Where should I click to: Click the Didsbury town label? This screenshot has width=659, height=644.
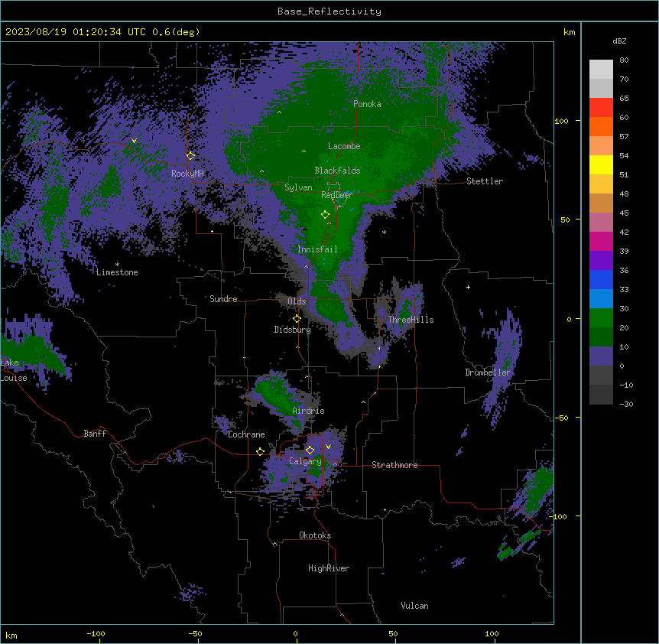click(x=293, y=330)
